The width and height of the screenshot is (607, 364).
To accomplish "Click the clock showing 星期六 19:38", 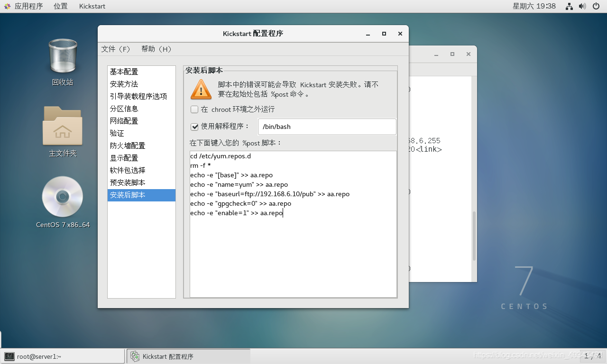I will 534,6.
